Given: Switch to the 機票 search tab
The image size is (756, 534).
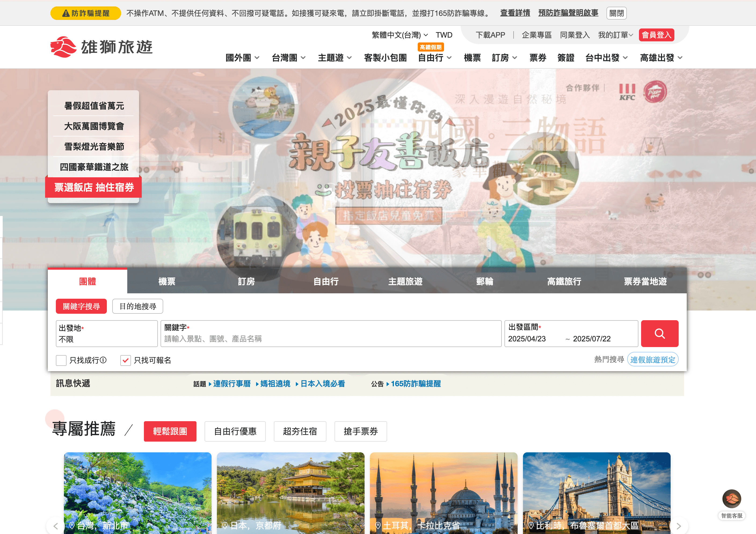Looking at the screenshot, I should pyautogui.click(x=167, y=281).
